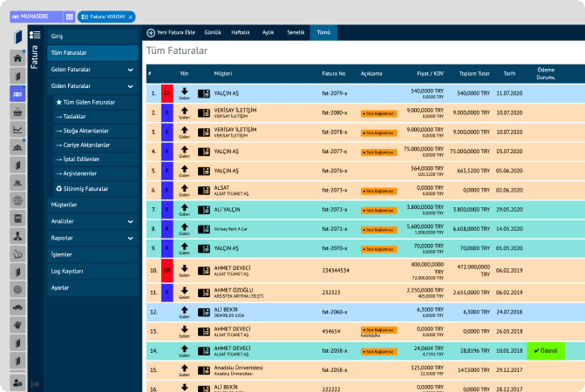The width and height of the screenshot is (585, 392).
Task: Click the highlighted blue invoice module icon
Action: coord(17,94)
